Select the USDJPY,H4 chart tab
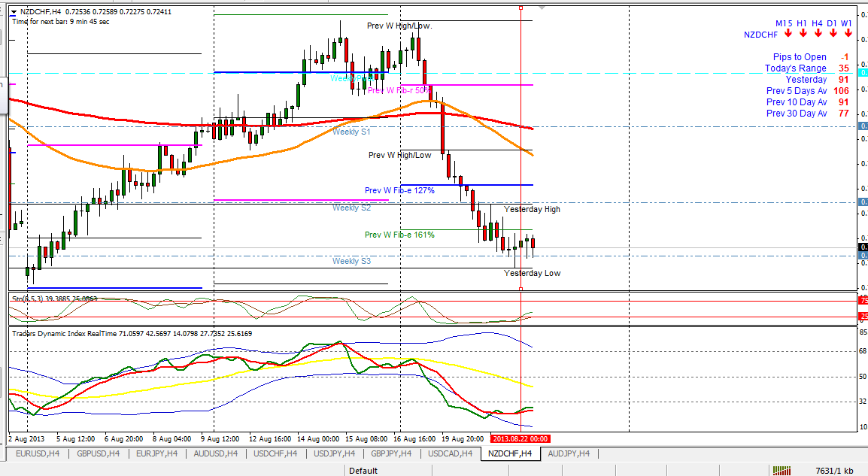Viewport: 868px width, 476px height. pyautogui.click(x=335, y=453)
